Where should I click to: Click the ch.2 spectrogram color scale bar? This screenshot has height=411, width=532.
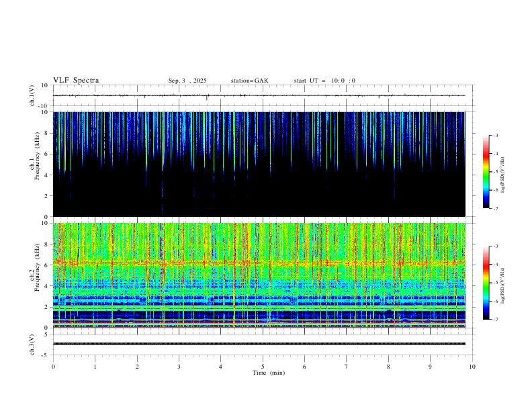tap(486, 283)
